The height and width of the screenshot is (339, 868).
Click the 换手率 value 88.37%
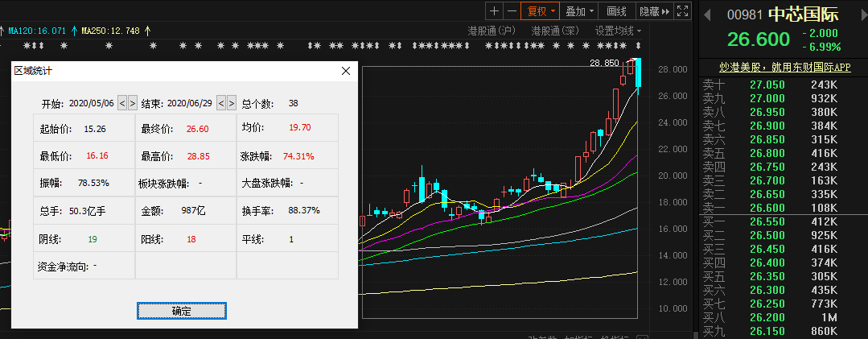point(304,210)
